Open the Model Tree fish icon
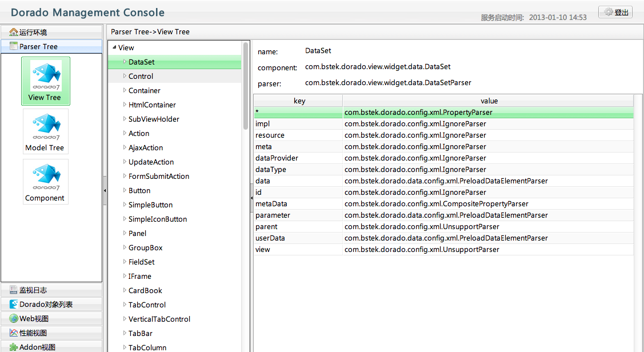The width and height of the screenshot is (644, 352). [46, 126]
